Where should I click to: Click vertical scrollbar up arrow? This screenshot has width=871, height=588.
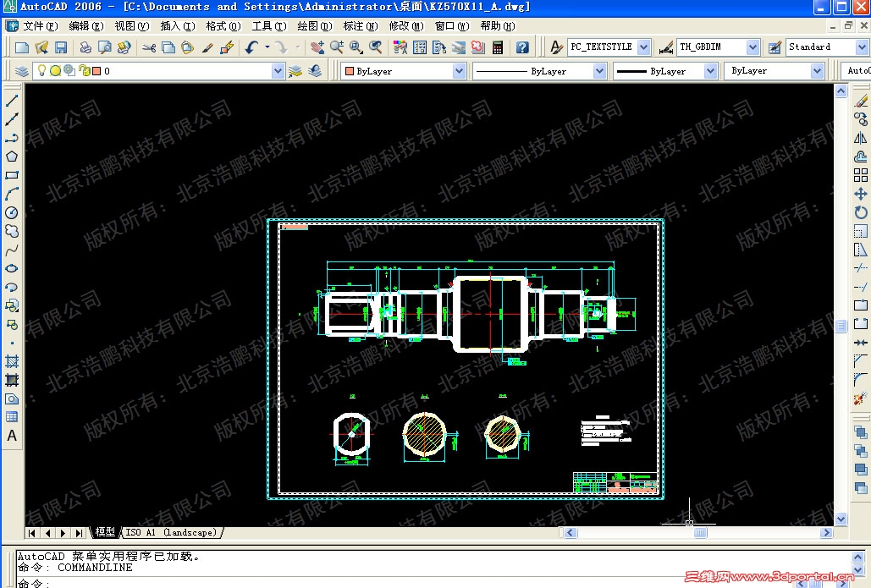pos(841,91)
